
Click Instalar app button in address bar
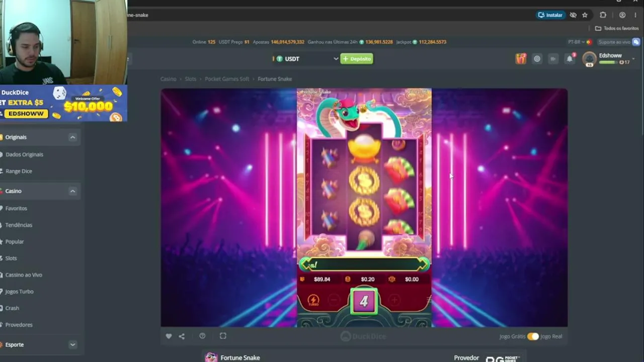tap(550, 15)
